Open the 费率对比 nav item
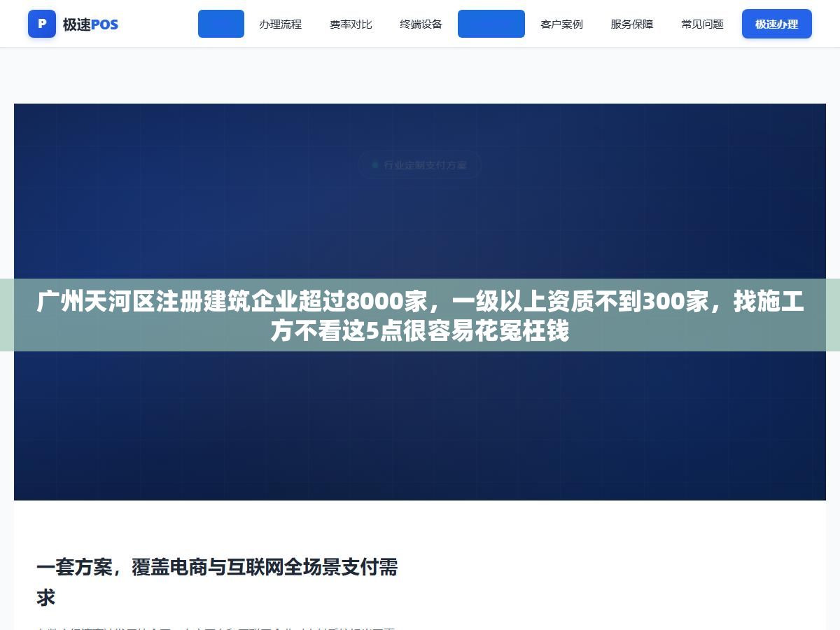The width and height of the screenshot is (840, 630). pyautogui.click(x=351, y=24)
